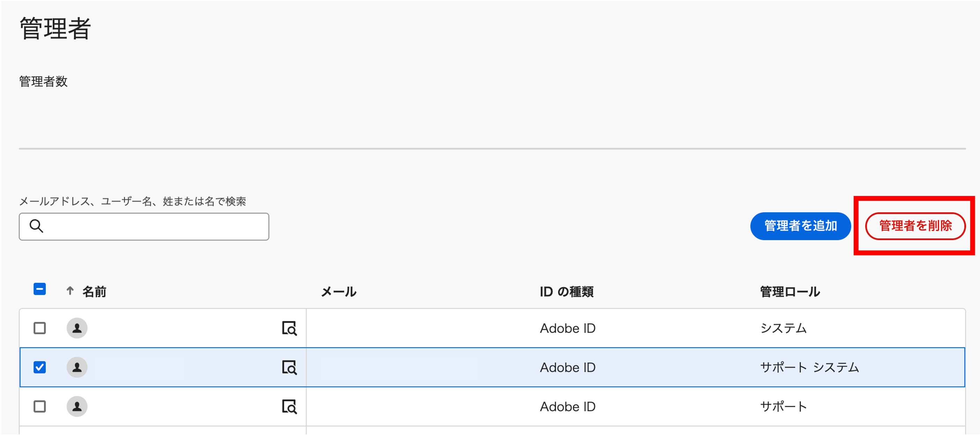Screen dimensions: 980x435
Task: Open details icon for Support System admin row
Action: click(x=289, y=368)
